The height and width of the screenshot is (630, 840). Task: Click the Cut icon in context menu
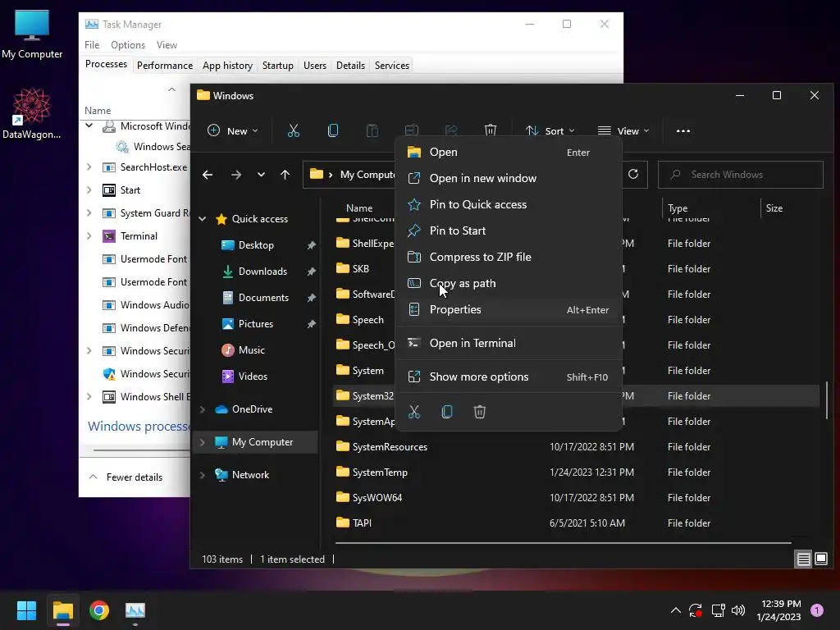point(414,412)
